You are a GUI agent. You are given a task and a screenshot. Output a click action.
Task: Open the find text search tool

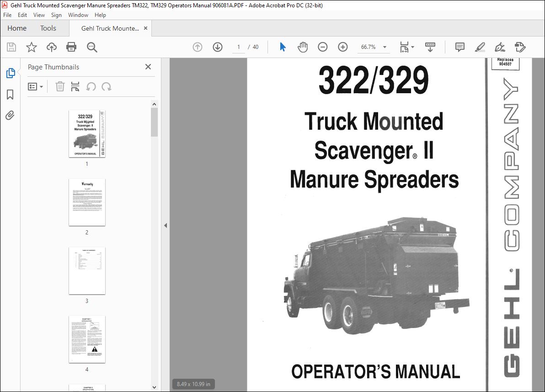[x=92, y=47]
